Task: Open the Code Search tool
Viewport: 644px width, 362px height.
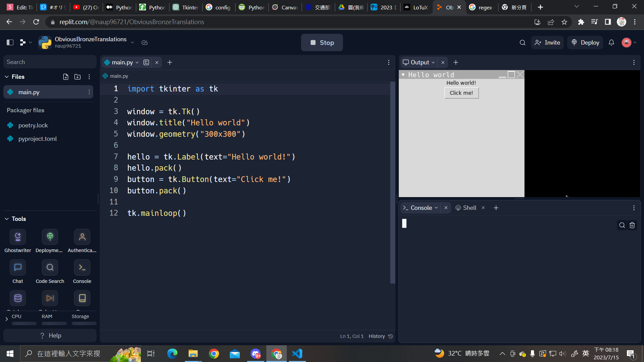Action: (x=50, y=267)
